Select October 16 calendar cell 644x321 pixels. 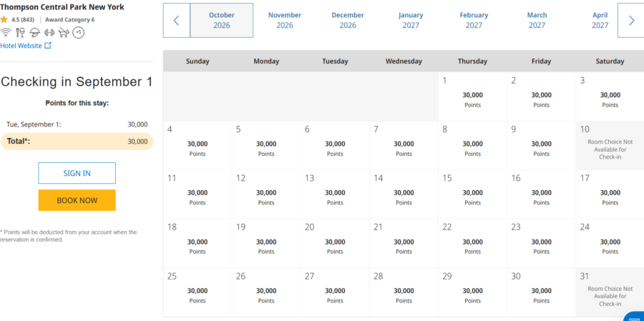(x=542, y=194)
